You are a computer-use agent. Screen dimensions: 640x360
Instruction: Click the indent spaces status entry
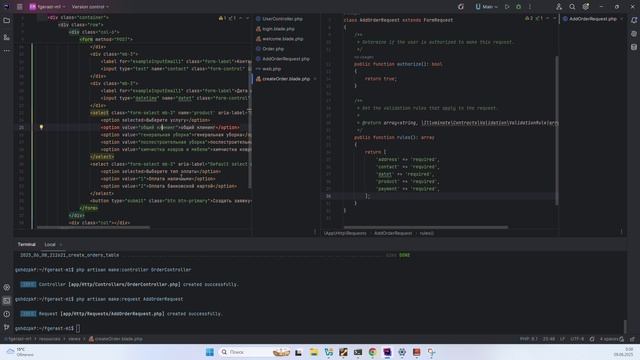click(609, 339)
